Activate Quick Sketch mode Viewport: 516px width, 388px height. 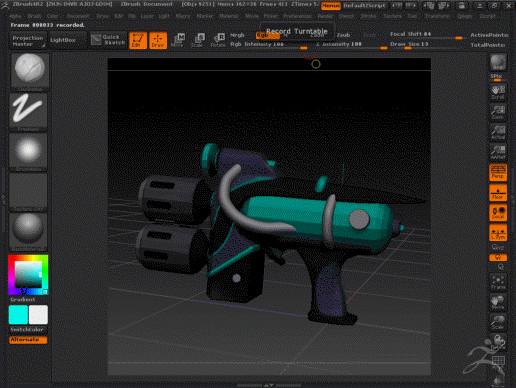(109, 40)
